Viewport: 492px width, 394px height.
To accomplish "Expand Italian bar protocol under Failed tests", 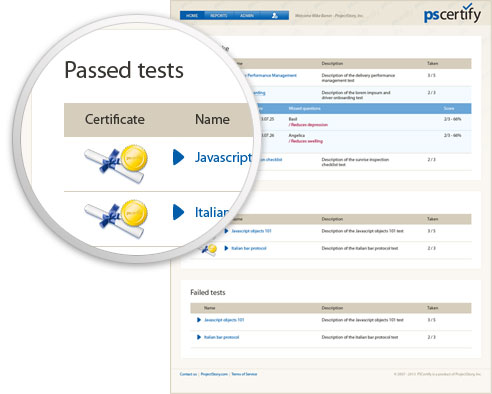I will pyautogui.click(x=199, y=337).
